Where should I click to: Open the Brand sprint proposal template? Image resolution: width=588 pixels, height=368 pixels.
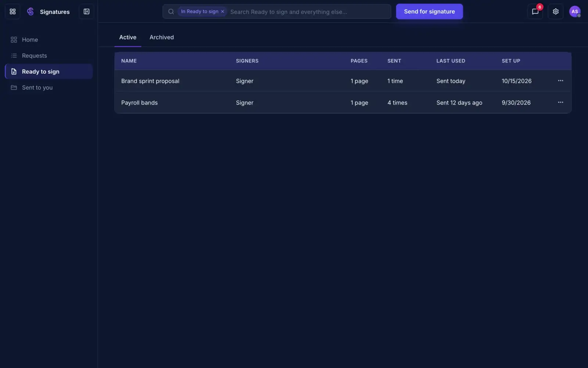click(x=150, y=81)
